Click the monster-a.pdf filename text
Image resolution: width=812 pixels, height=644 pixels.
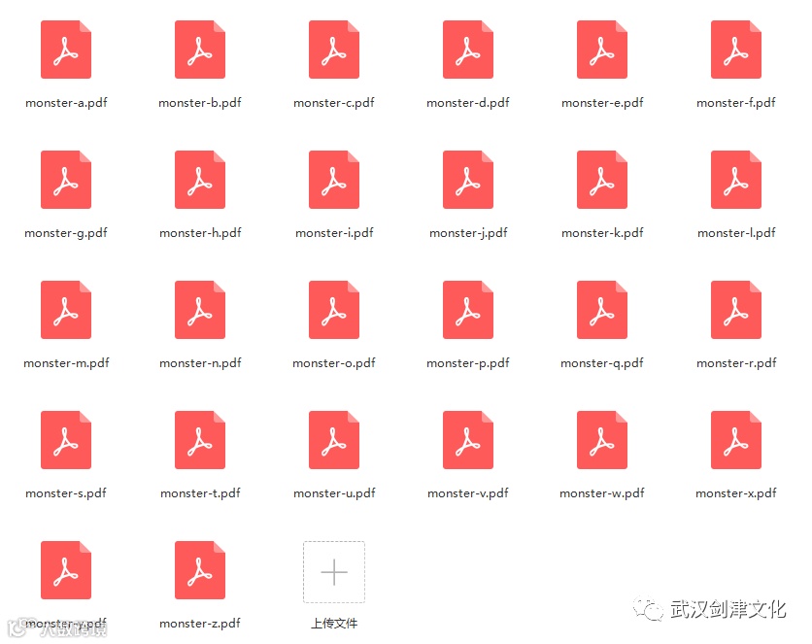[x=66, y=103]
